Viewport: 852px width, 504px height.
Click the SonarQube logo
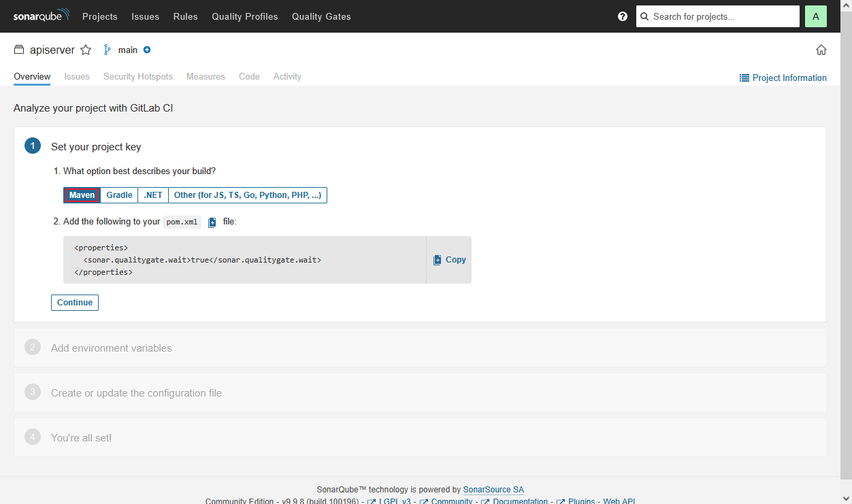click(41, 16)
